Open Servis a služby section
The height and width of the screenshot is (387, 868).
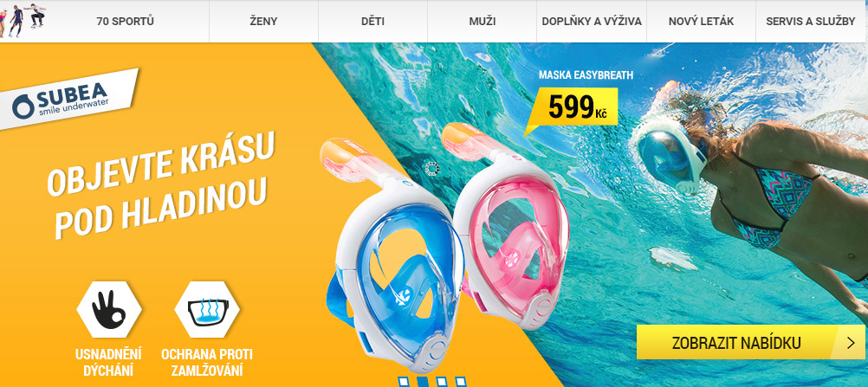811,22
